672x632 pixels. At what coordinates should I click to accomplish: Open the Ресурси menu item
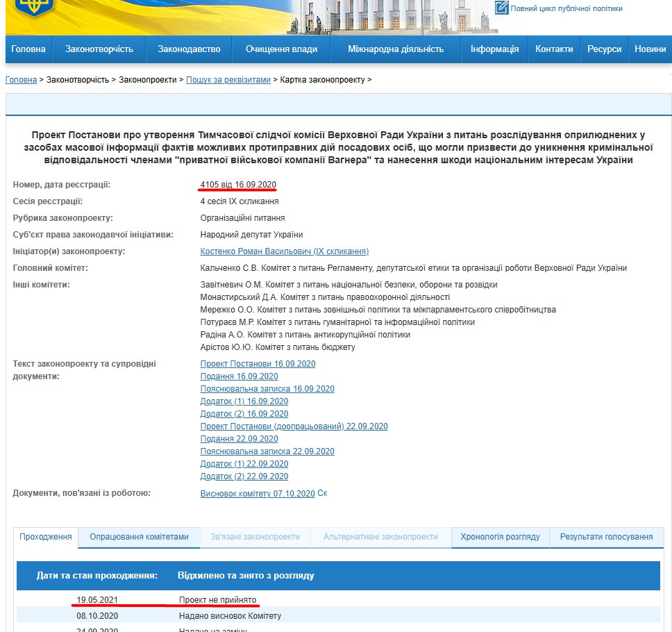[x=604, y=49]
